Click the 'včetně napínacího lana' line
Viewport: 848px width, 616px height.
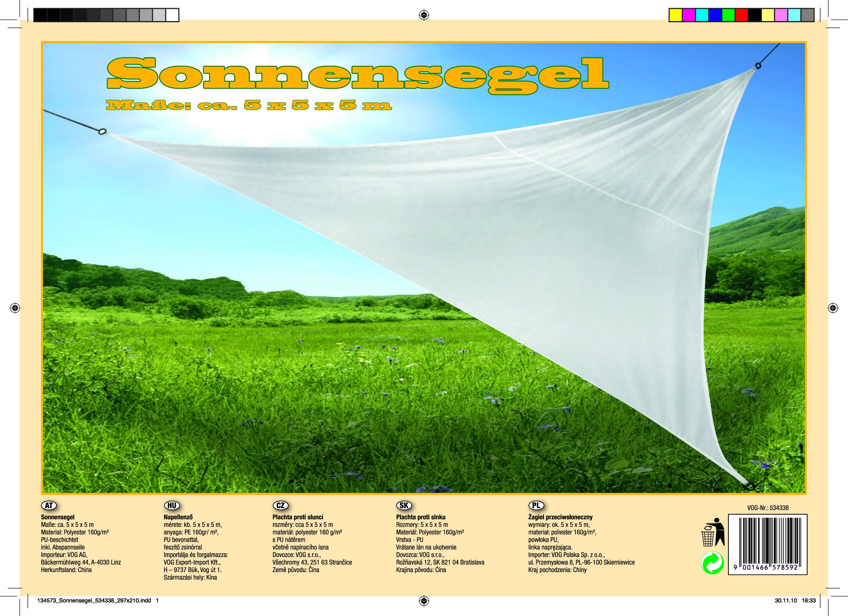click(301, 547)
